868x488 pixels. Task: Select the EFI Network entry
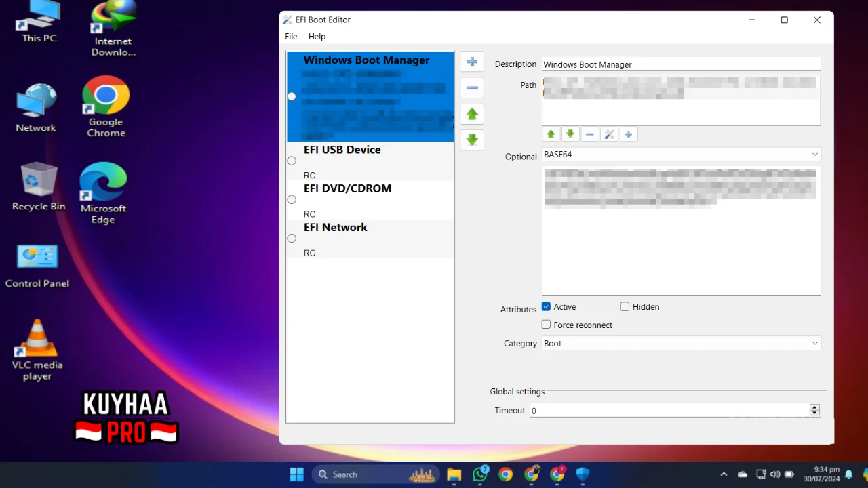[x=370, y=239]
